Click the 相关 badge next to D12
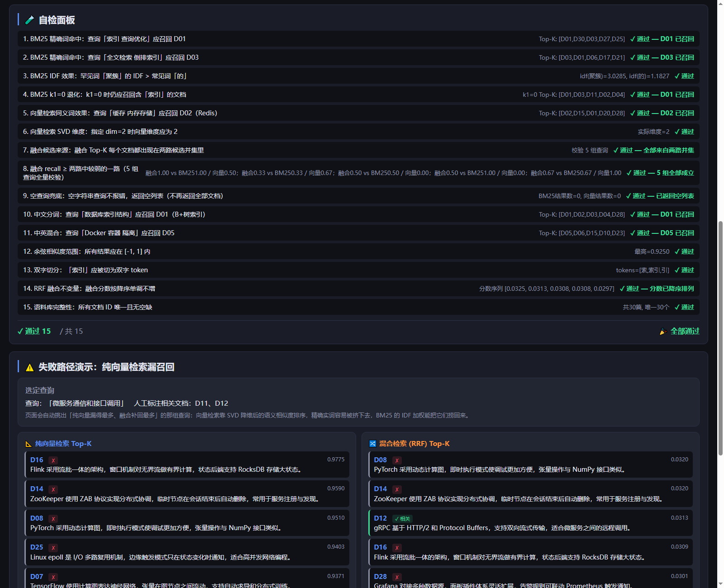 pos(402,519)
